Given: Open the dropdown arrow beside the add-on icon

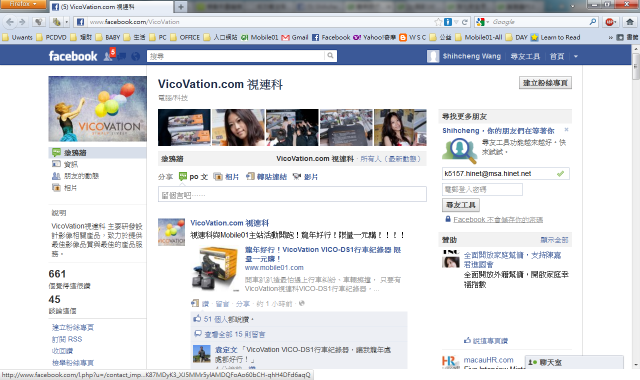Looking at the screenshot, I should point(67,22).
